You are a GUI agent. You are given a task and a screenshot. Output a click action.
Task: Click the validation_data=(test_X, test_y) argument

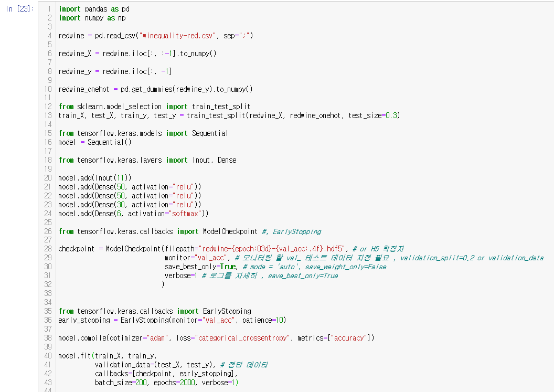[153, 365]
